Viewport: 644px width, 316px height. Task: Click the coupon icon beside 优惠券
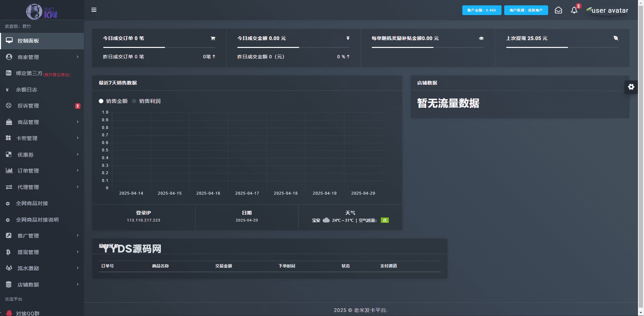pos(9,154)
